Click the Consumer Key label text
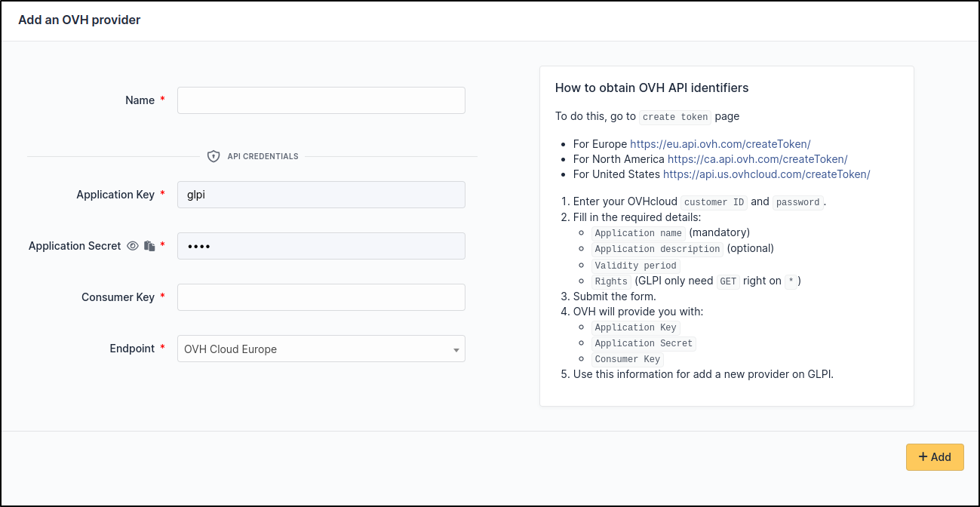This screenshot has width=980, height=507. pyautogui.click(x=118, y=297)
